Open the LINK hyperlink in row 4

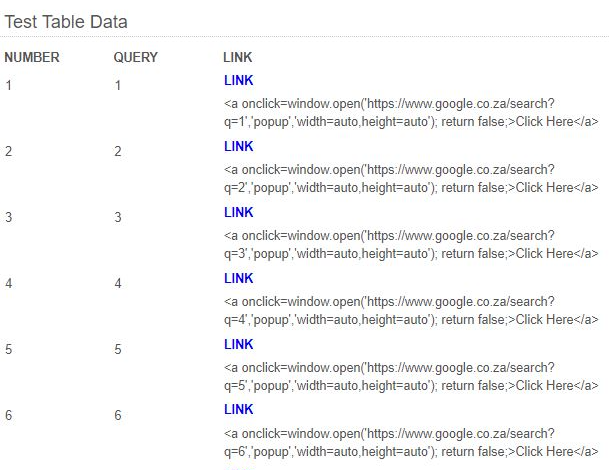click(238, 279)
